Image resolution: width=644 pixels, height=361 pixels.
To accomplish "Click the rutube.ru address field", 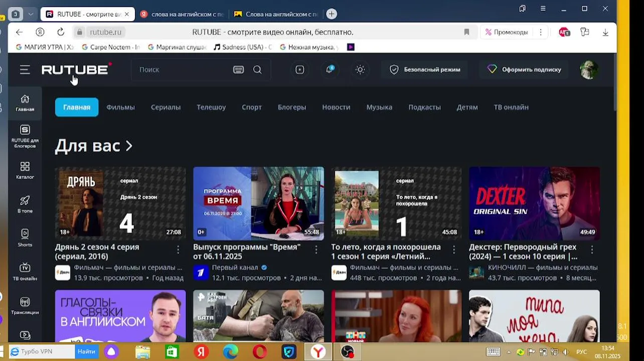I will (105, 32).
